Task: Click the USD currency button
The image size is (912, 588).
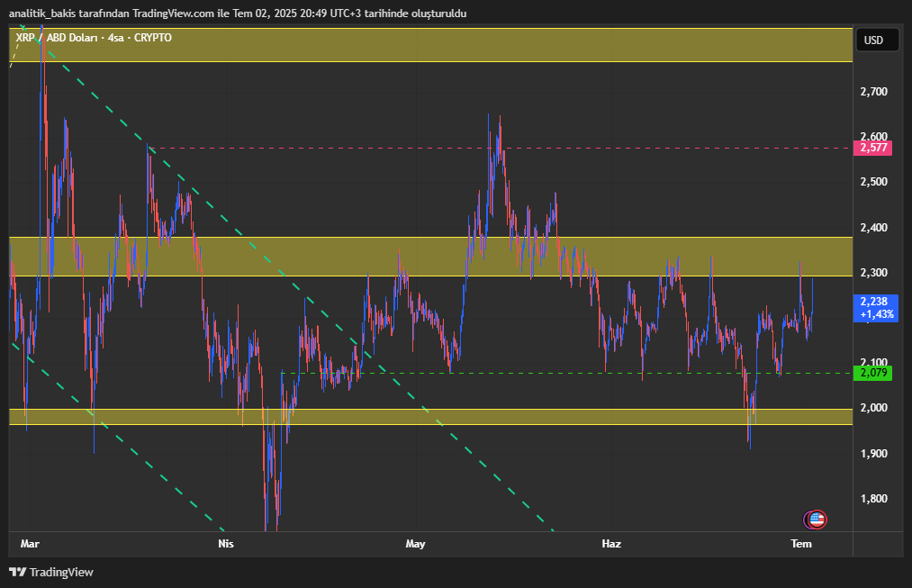Action: 877,41
